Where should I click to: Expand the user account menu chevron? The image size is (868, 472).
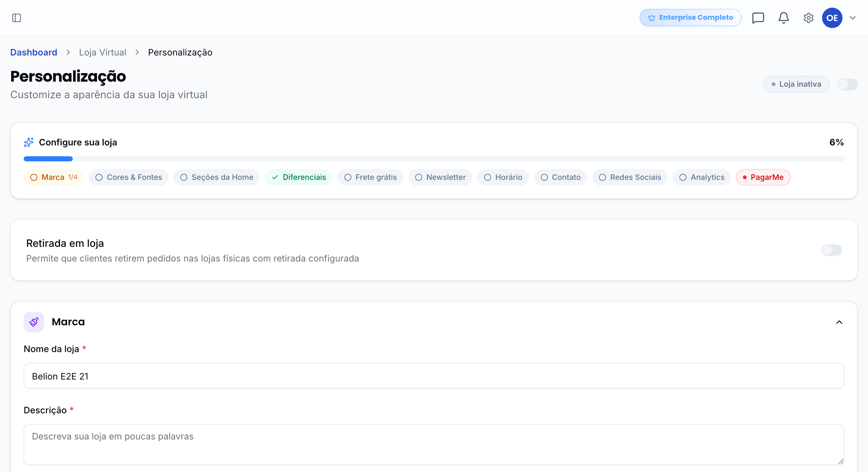(x=852, y=18)
